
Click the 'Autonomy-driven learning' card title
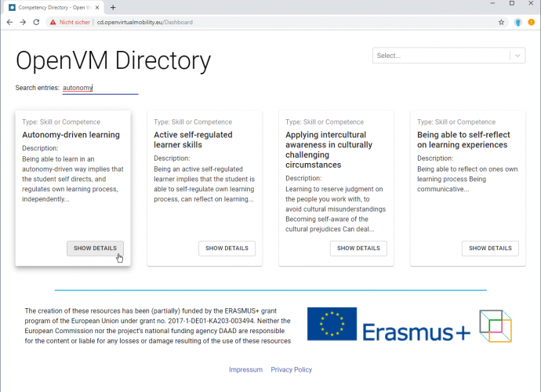(x=71, y=135)
